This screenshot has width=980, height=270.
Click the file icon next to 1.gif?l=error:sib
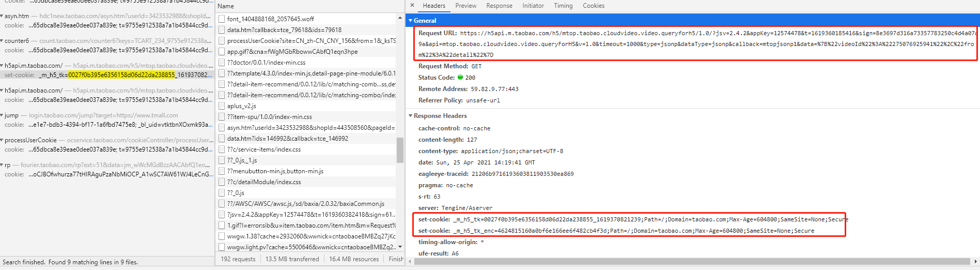(x=222, y=225)
